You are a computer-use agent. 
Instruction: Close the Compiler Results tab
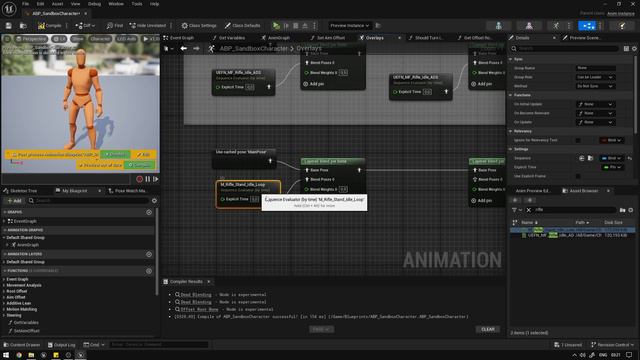209,282
